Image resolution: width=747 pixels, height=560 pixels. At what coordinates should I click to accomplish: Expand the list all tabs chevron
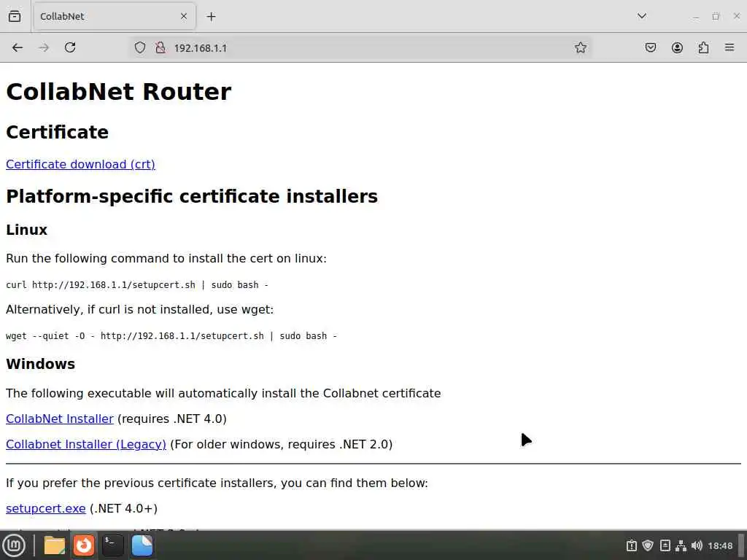pyautogui.click(x=642, y=16)
